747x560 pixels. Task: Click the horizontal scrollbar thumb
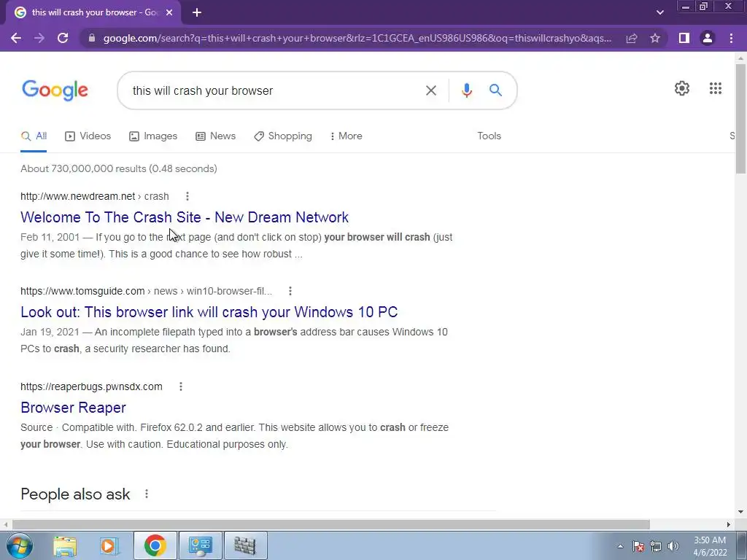tap(331, 524)
